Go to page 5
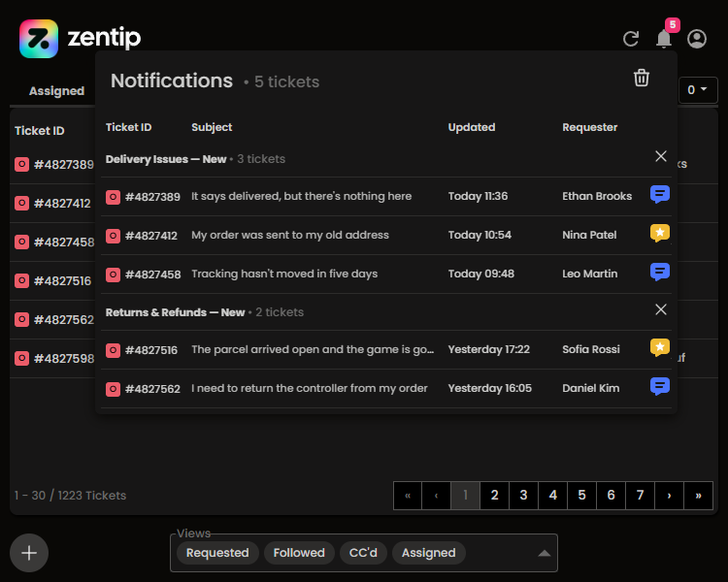This screenshot has width=728, height=582. pos(581,496)
